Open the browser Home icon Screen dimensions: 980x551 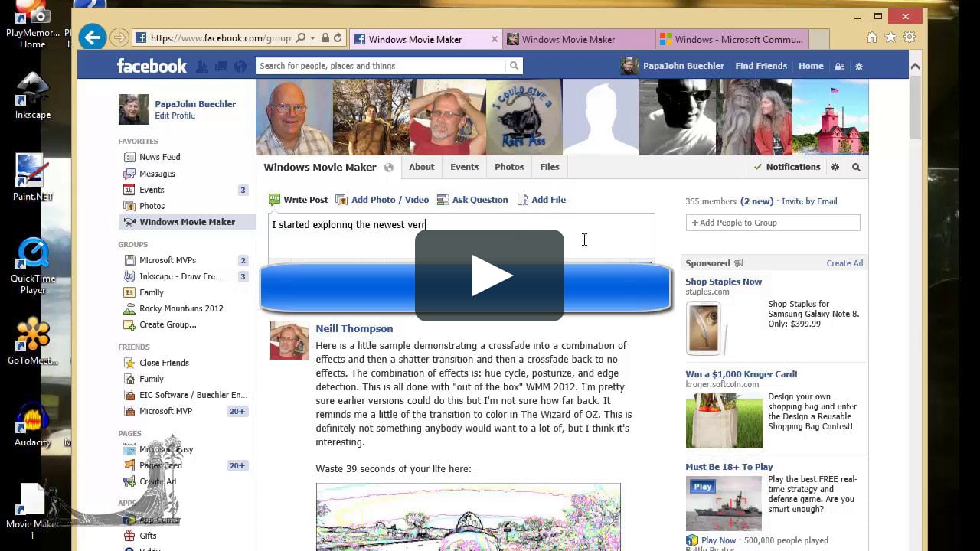pos(872,37)
